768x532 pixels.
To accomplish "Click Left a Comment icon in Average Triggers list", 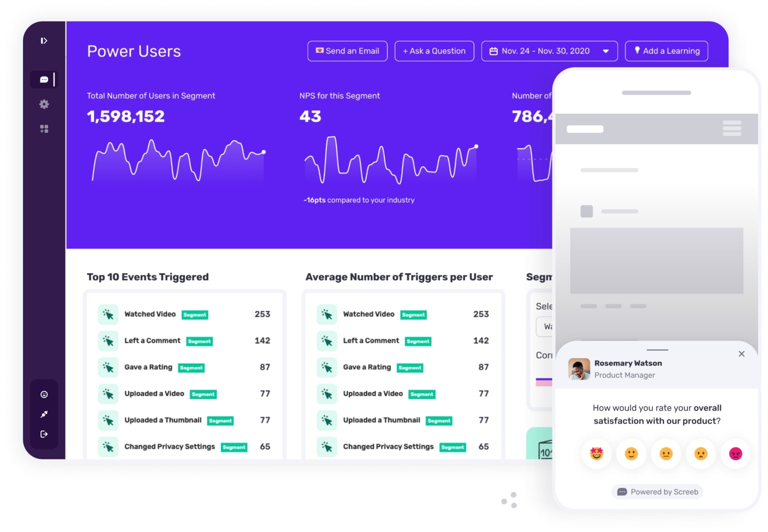I will coord(326,341).
